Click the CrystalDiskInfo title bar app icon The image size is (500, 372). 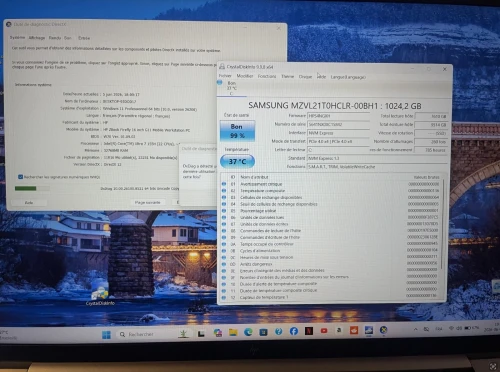tap(222, 67)
